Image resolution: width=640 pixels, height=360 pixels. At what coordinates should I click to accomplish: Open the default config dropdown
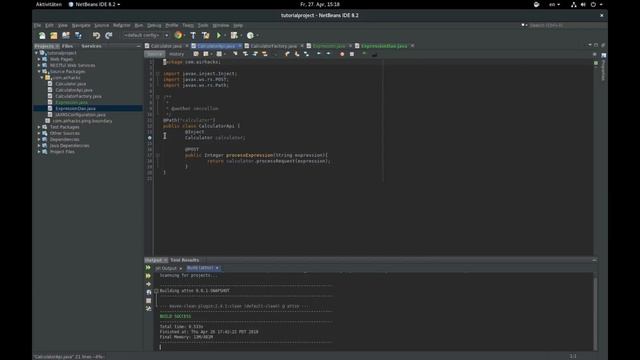[x=146, y=36]
